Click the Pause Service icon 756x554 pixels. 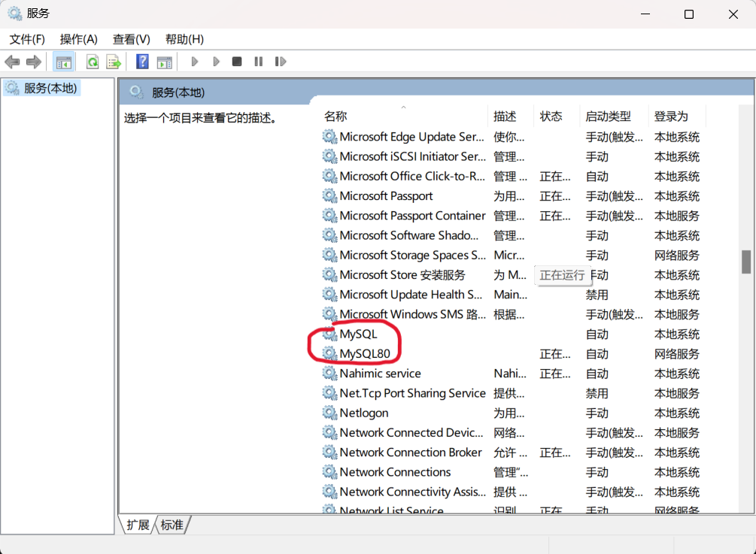pos(259,62)
